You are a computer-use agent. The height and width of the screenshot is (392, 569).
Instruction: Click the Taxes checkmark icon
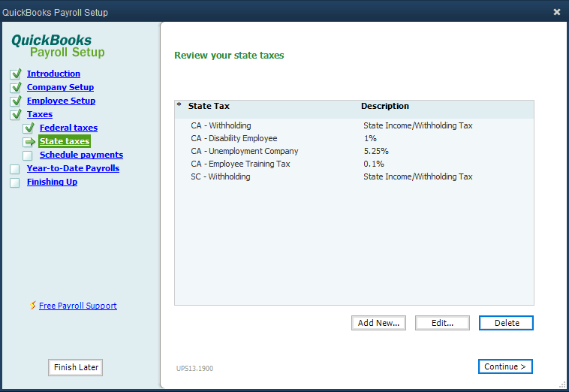click(x=16, y=114)
